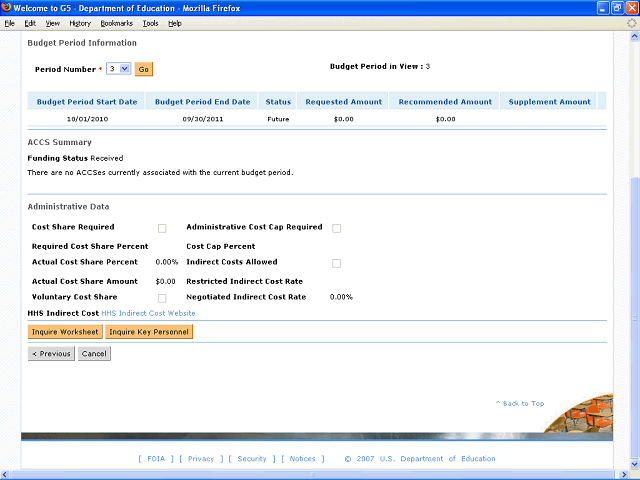
Task: Click the vertical scrollbar thumb
Action: click(x=635, y=318)
